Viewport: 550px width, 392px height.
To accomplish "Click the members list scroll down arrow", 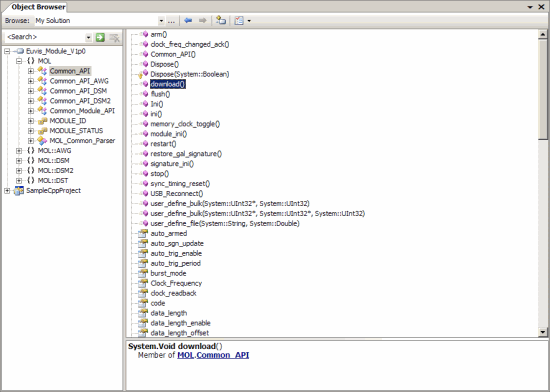I will tap(543, 332).
